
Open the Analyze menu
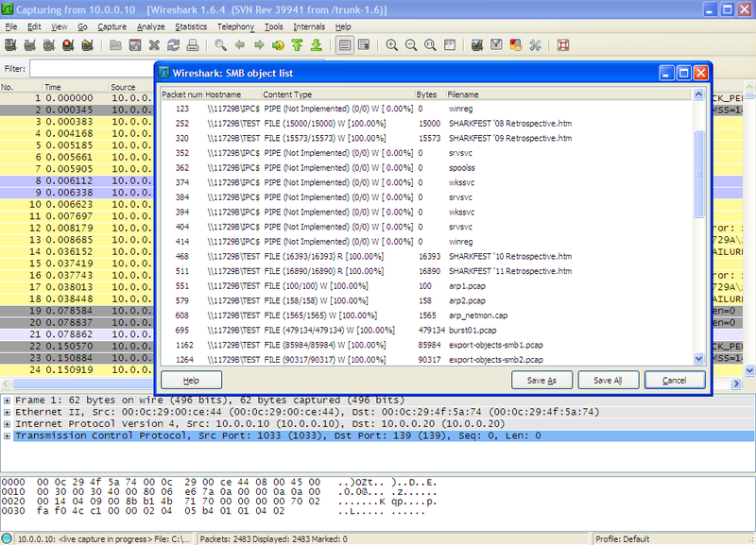[151, 27]
